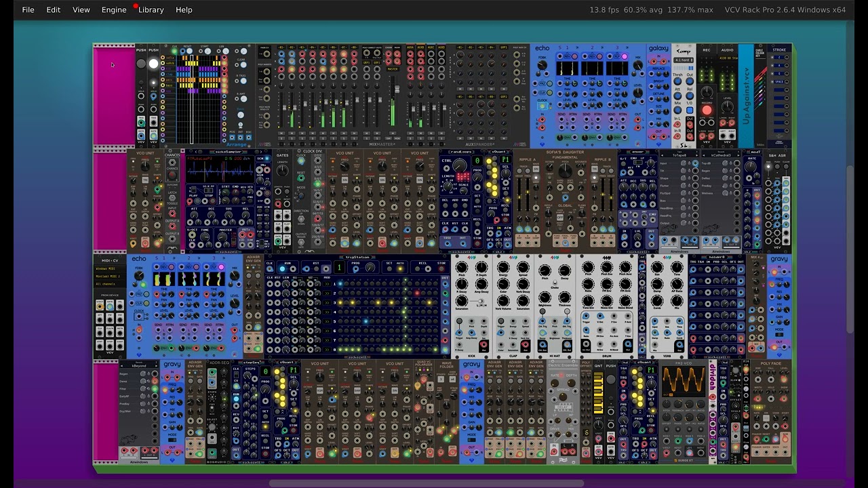
Task: Click the galaxy BRIGHT knob
Action: (666, 86)
